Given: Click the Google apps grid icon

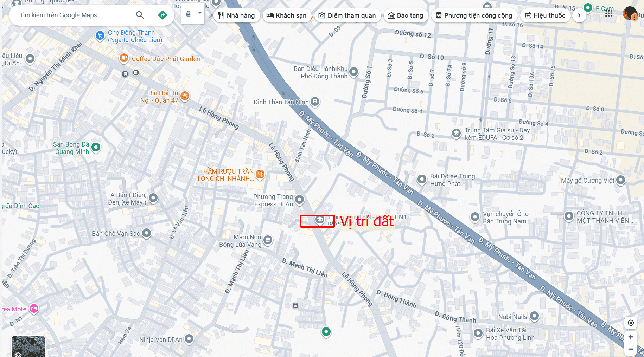Looking at the screenshot, I should tap(609, 13).
